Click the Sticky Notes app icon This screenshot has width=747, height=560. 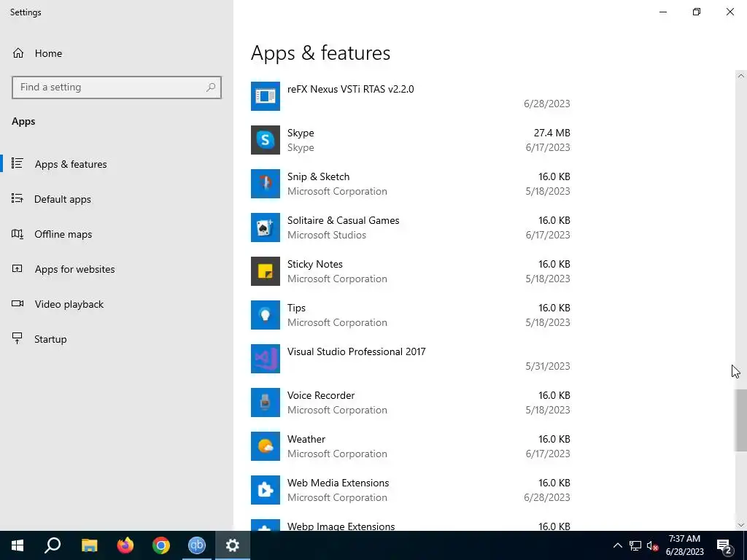266,271
